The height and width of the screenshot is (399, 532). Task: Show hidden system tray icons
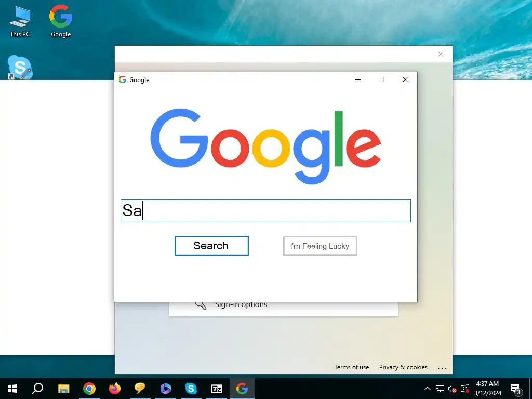pos(428,389)
